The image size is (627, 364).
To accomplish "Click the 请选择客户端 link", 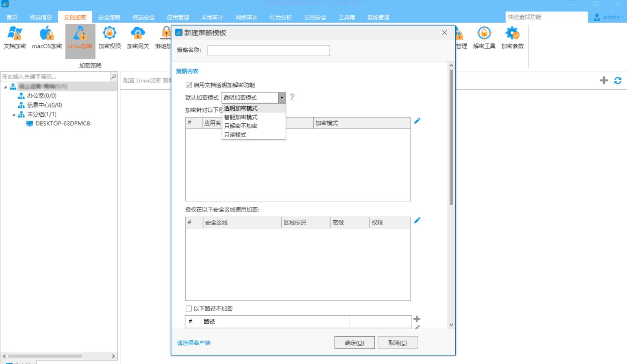I will click(194, 343).
